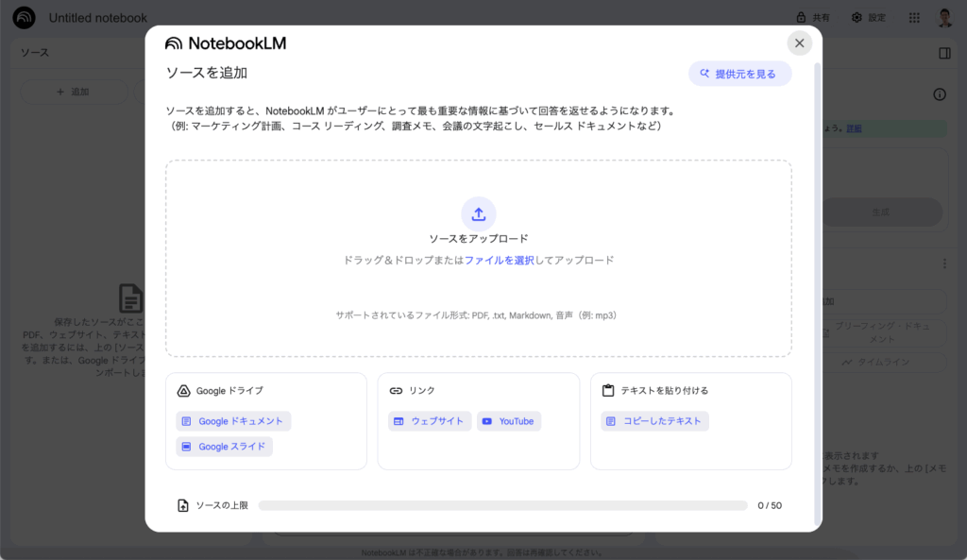Click the 詳細 link in background
The height and width of the screenshot is (560, 967).
tap(854, 128)
